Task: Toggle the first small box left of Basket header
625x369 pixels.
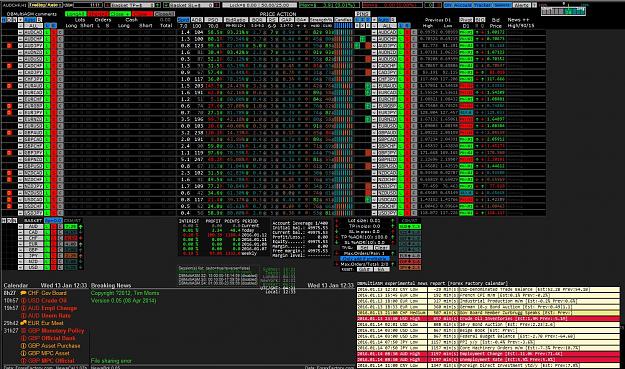Action: 4,20
